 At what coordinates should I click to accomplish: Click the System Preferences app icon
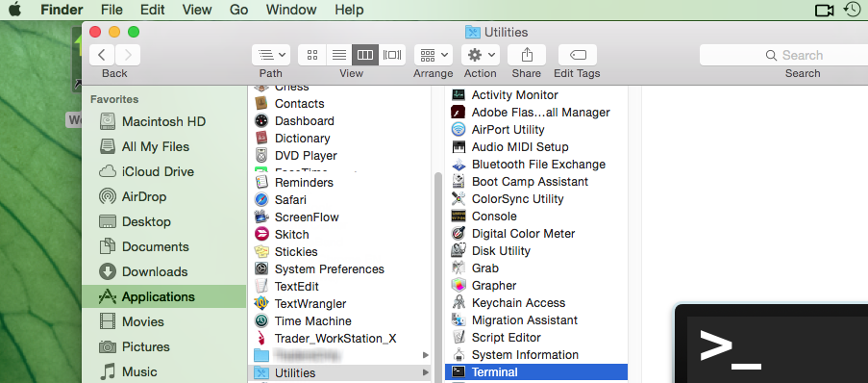261,268
